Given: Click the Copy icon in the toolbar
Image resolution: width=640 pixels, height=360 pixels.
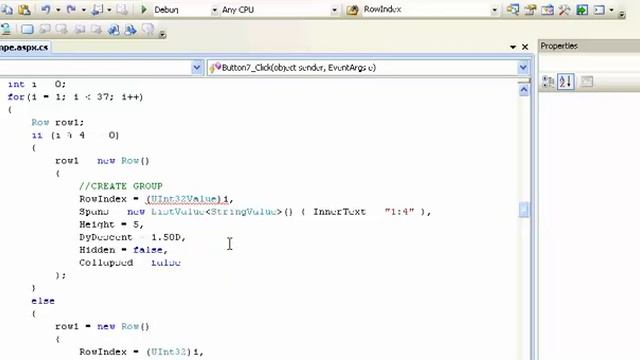Looking at the screenshot, I should (7, 9).
